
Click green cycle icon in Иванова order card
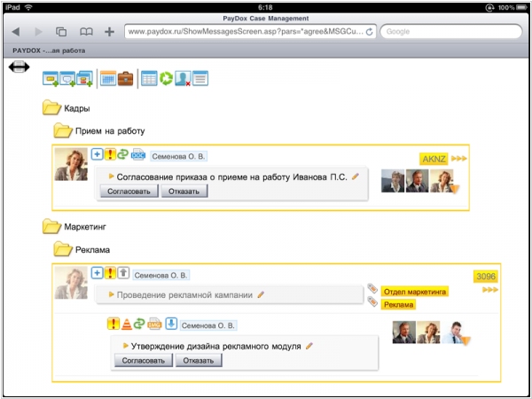click(123, 154)
